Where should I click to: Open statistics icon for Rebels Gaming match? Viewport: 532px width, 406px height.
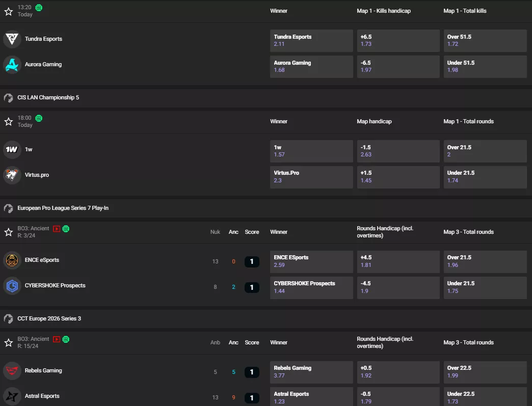tap(66, 339)
